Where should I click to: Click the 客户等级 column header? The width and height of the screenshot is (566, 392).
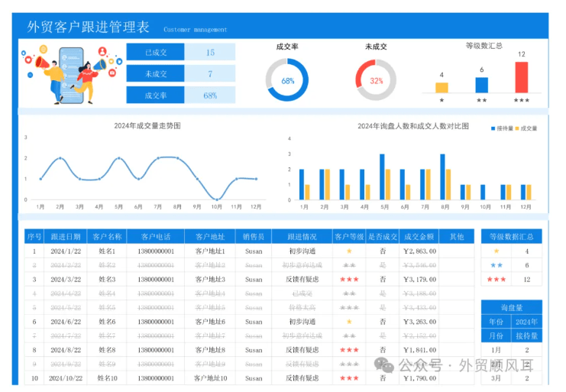click(x=349, y=236)
